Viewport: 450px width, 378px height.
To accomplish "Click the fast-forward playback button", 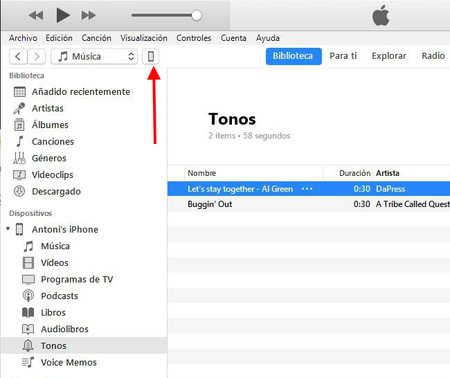I will click(x=88, y=15).
